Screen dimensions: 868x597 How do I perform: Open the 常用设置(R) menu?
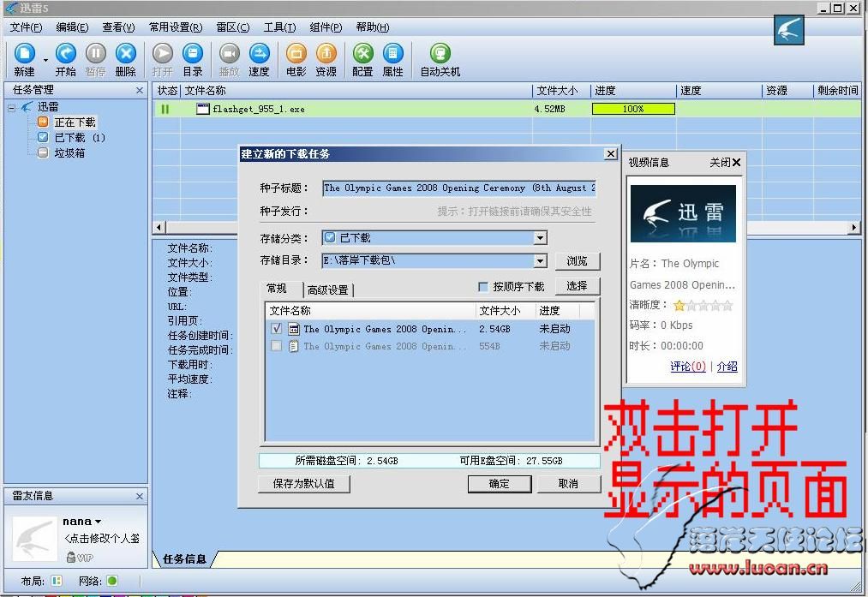pyautogui.click(x=176, y=27)
